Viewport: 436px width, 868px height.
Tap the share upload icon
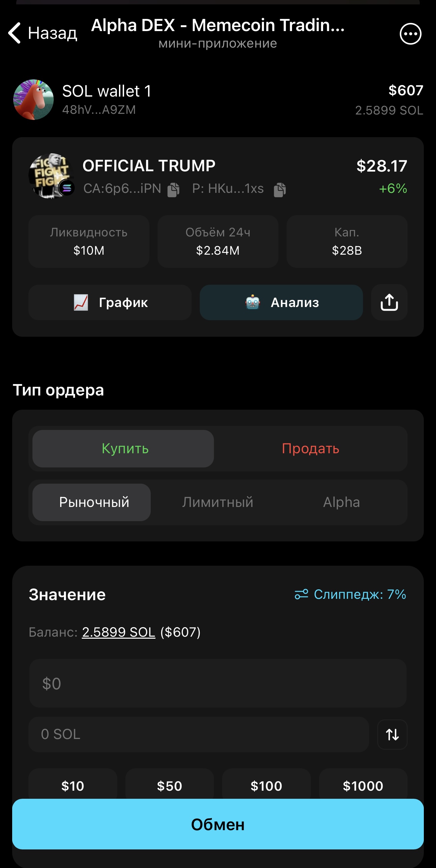[x=389, y=302]
